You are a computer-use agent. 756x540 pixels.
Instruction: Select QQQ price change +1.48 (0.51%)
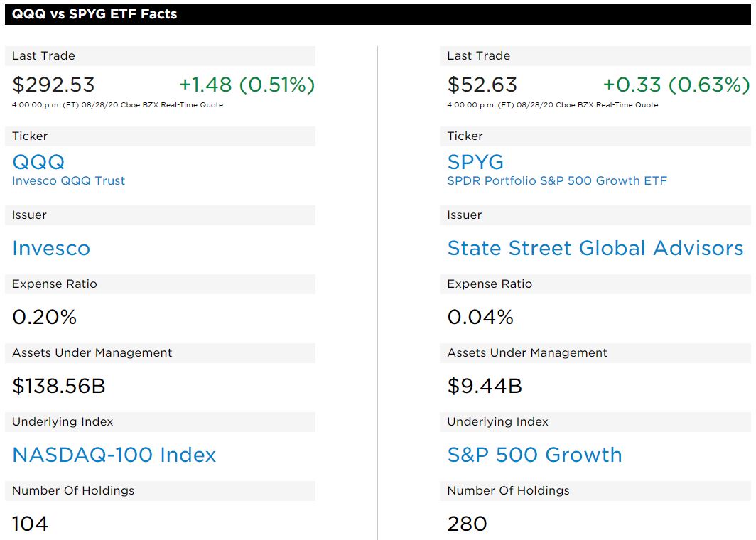click(247, 85)
